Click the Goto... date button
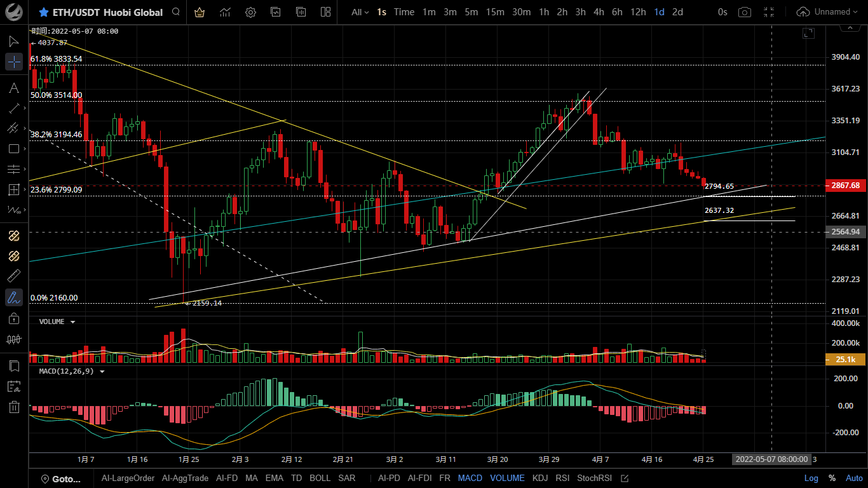The height and width of the screenshot is (488, 868). pos(61,478)
